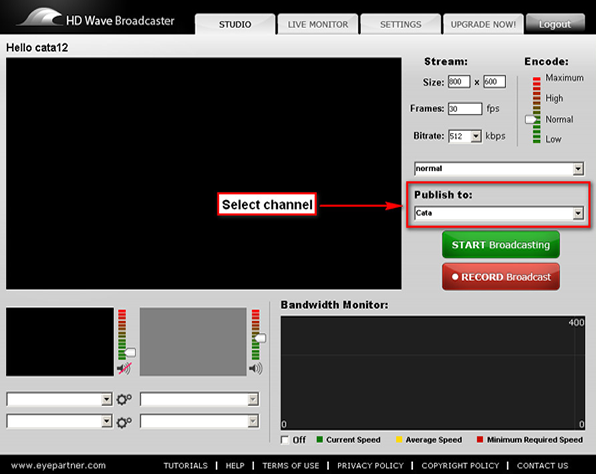Switch to the LIVE MONITOR tab
596x474 pixels.
coord(318,24)
